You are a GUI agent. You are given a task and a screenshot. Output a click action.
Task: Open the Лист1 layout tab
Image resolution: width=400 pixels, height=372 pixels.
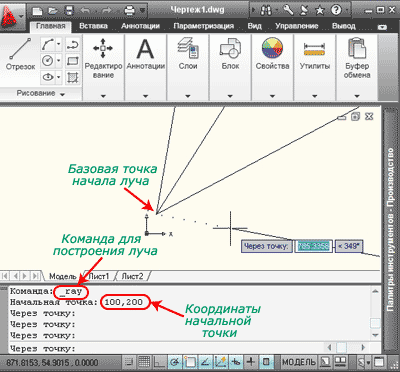[x=99, y=276]
